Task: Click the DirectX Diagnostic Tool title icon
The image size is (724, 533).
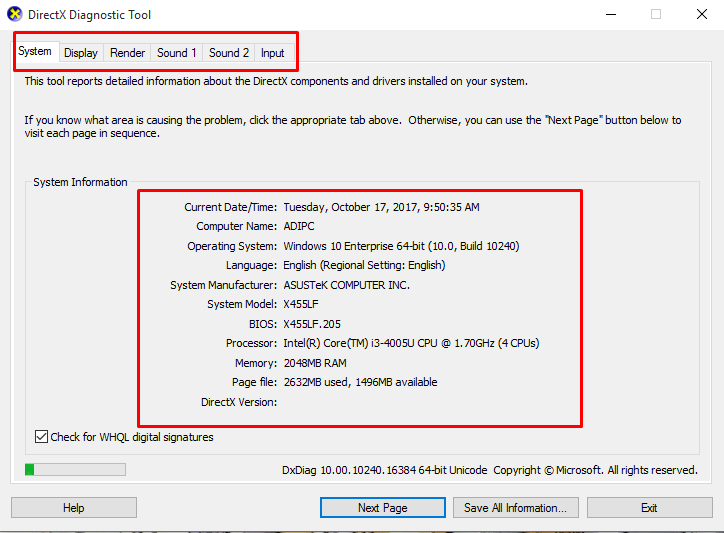Action: (14, 14)
